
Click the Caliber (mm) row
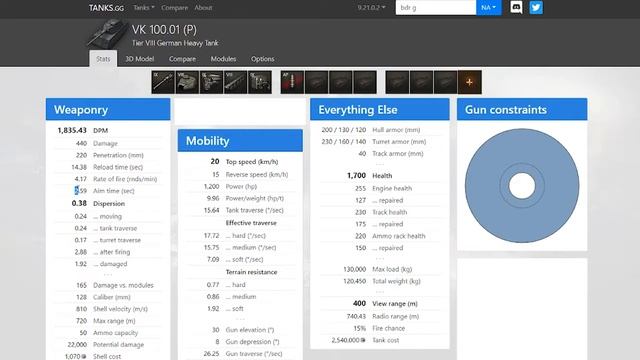108,297
